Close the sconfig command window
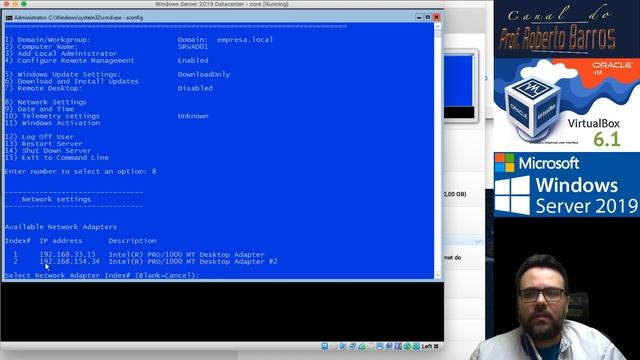The height and width of the screenshot is (360, 640). pyautogui.click(x=436, y=17)
